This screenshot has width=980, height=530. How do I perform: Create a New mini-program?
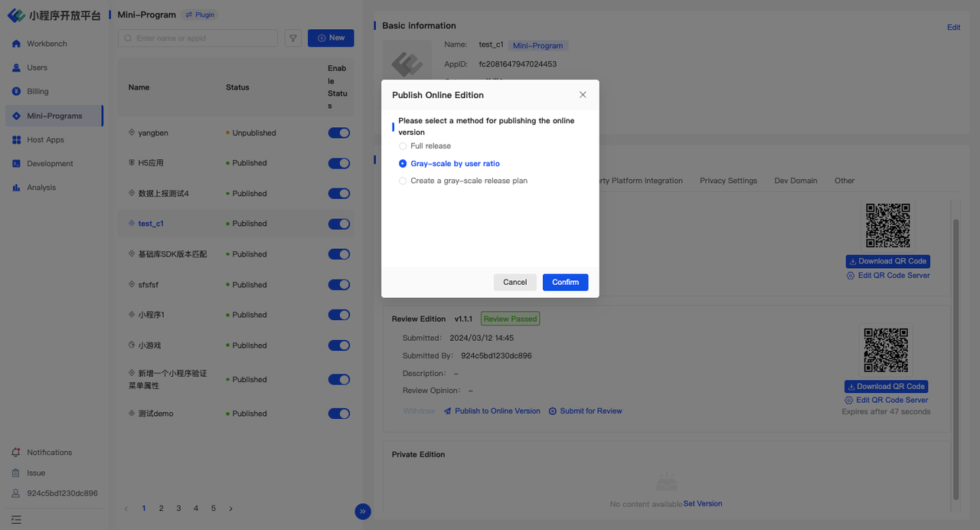click(x=331, y=38)
